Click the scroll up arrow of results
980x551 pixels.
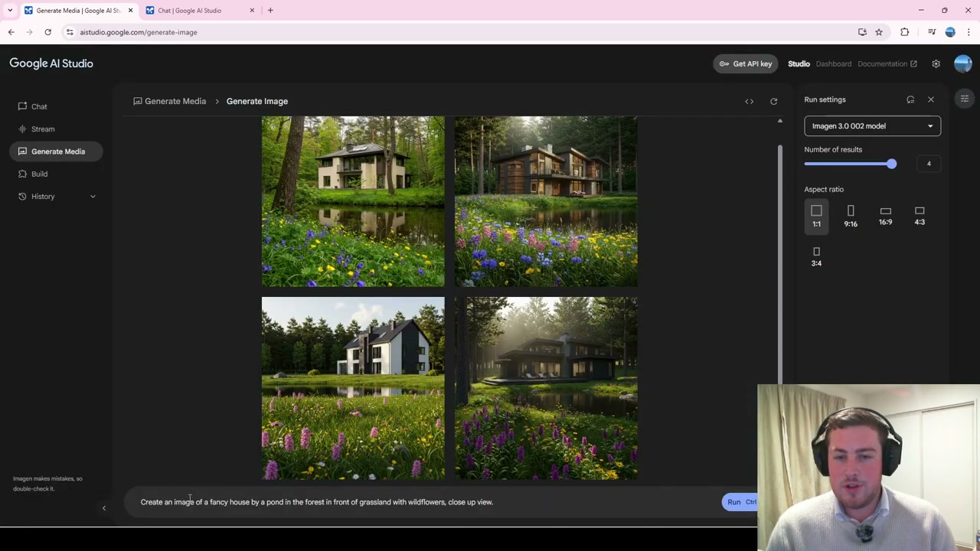click(780, 121)
